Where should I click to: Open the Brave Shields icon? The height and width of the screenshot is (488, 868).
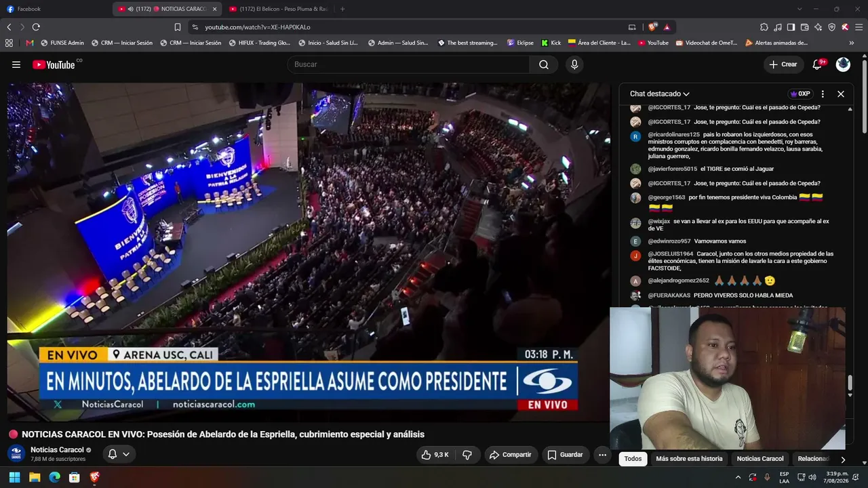click(652, 27)
